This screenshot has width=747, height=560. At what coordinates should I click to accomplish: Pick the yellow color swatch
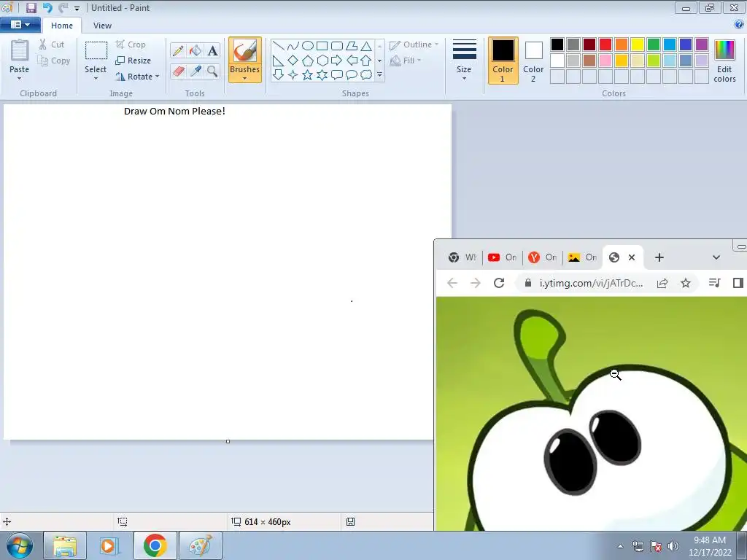point(638,44)
